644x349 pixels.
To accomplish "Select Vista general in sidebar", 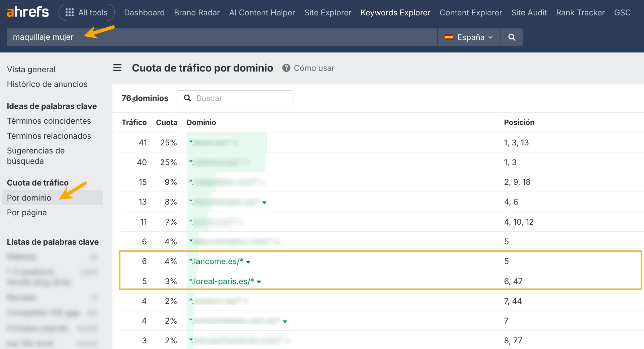I will pyautogui.click(x=31, y=69).
